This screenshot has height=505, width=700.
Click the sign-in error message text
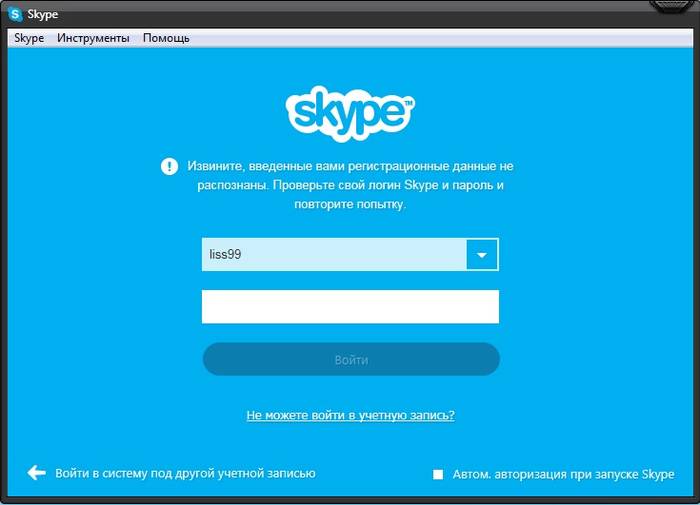click(x=350, y=185)
